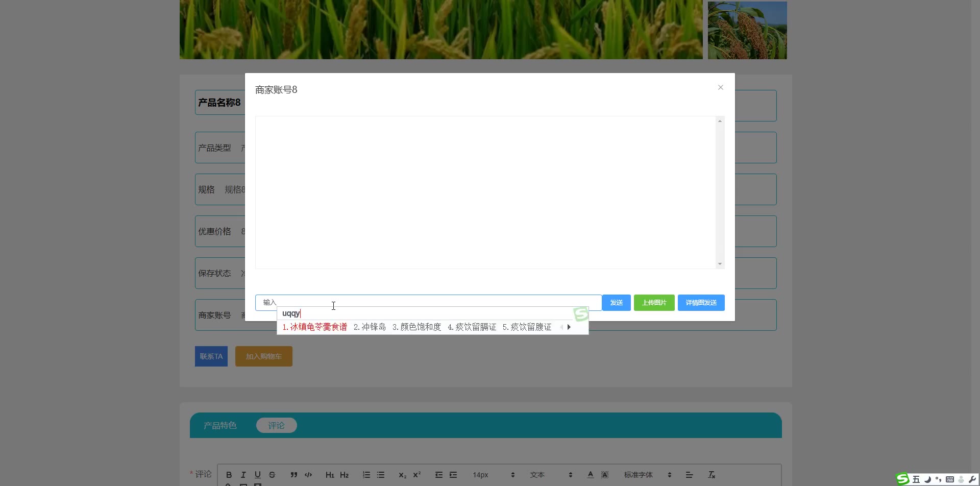Apply strikethrough in the comment editor
Viewport: 980px width, 486px height.
(272, 475)
